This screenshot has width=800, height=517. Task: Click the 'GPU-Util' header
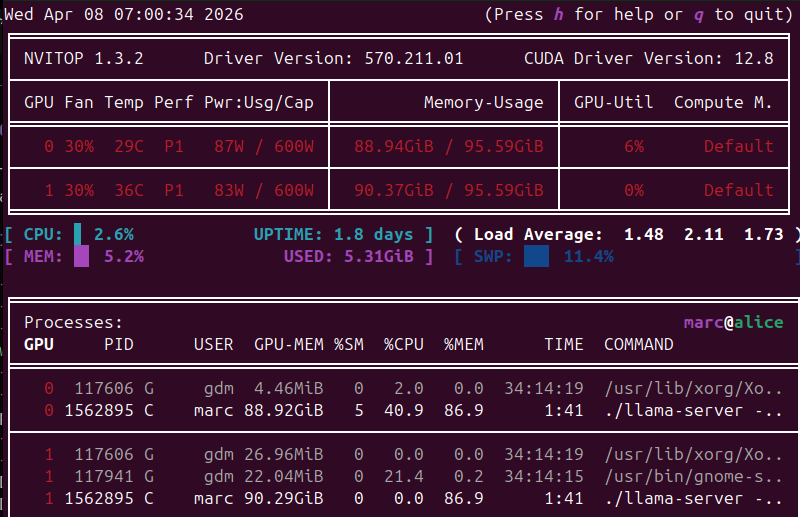pyautogui.click(x=613, y=103)
